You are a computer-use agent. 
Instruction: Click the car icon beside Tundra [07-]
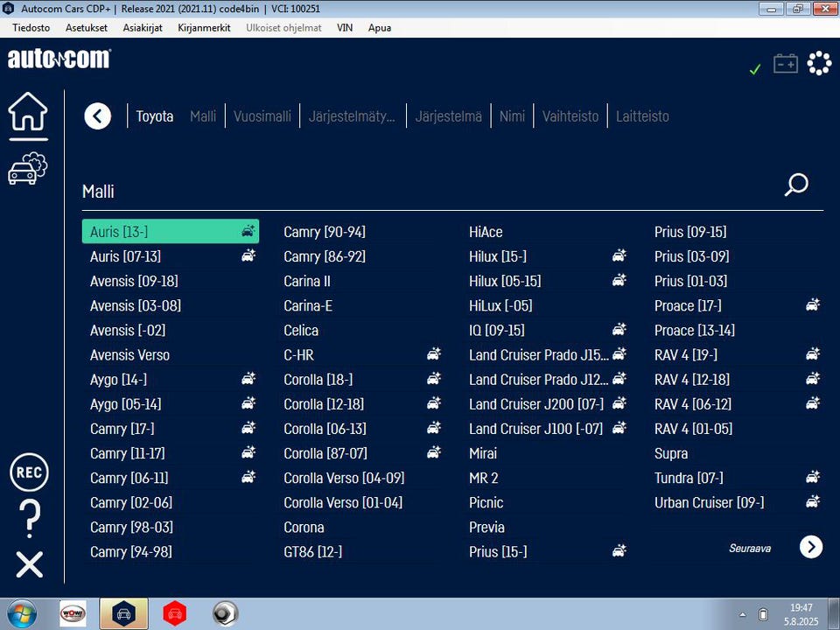[813, 476]
